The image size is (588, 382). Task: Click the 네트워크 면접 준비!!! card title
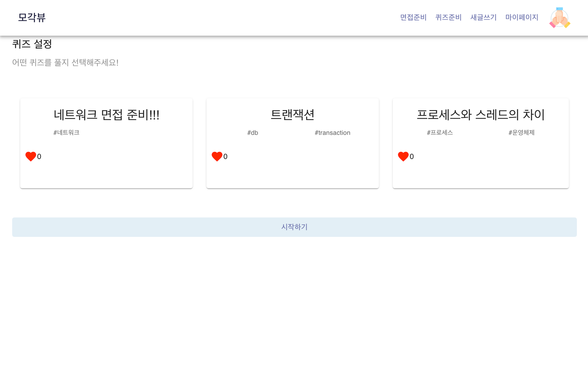pos(106,115)
